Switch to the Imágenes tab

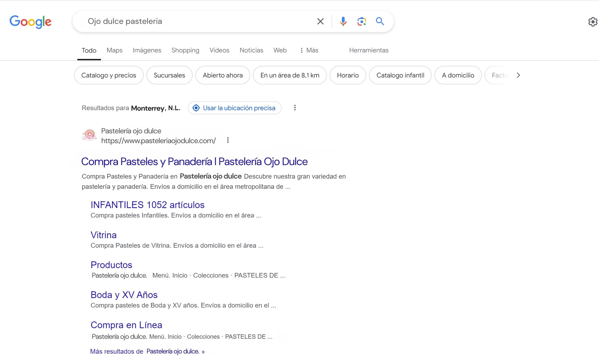coord(147,50)
